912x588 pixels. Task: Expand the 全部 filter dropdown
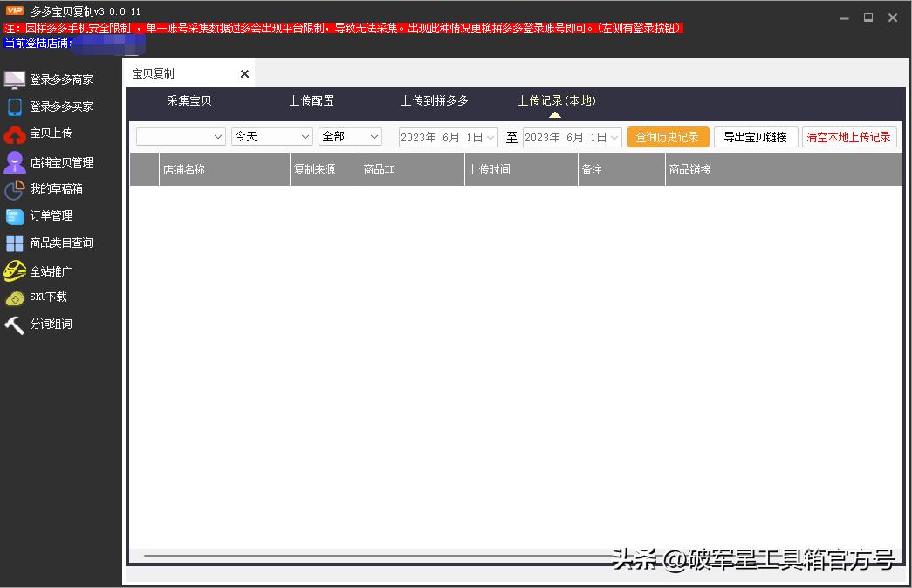click(x=349, y=136)
